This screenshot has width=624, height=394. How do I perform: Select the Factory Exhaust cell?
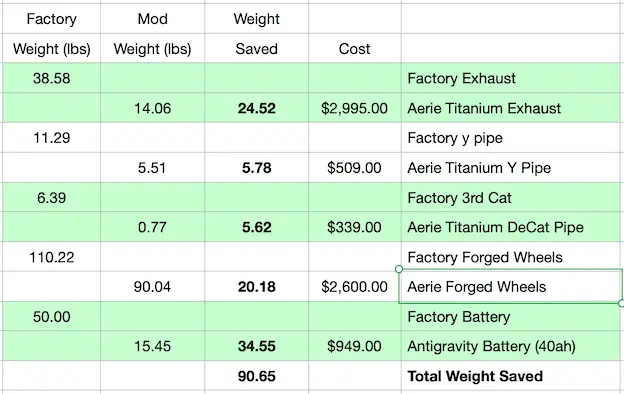click(512, 78)
